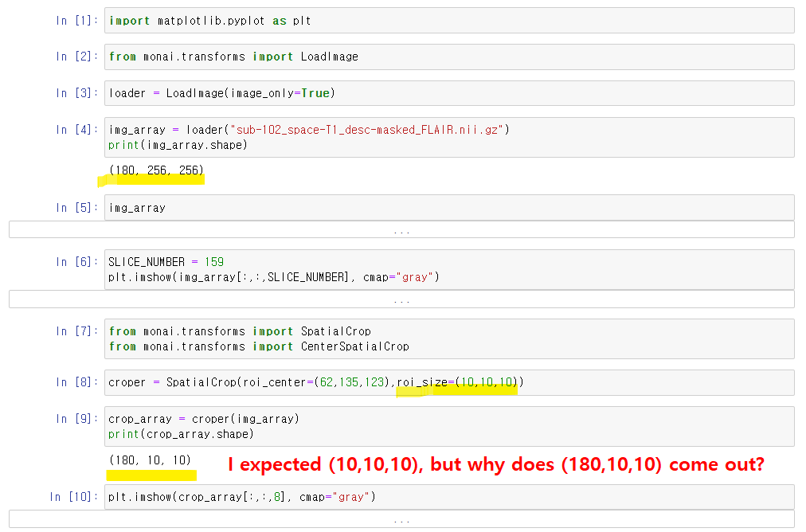This screenshot has height=532, width=806.
Task: Click the output text (180, 10, 10)
Action: coord(150,460)
